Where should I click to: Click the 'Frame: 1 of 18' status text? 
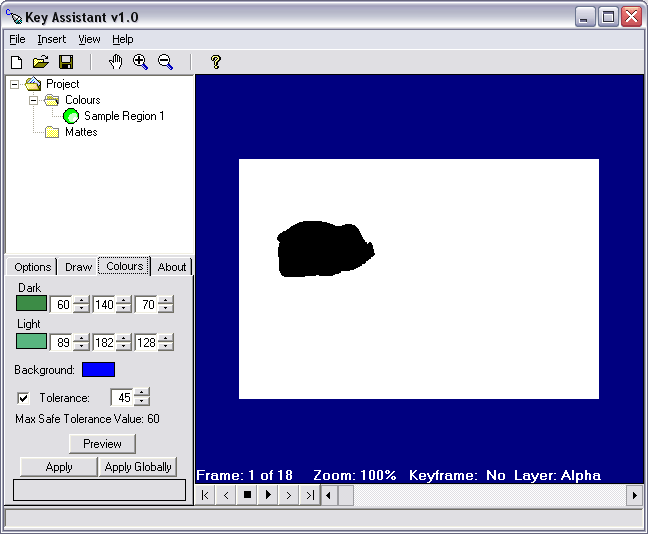coord(244,475)
